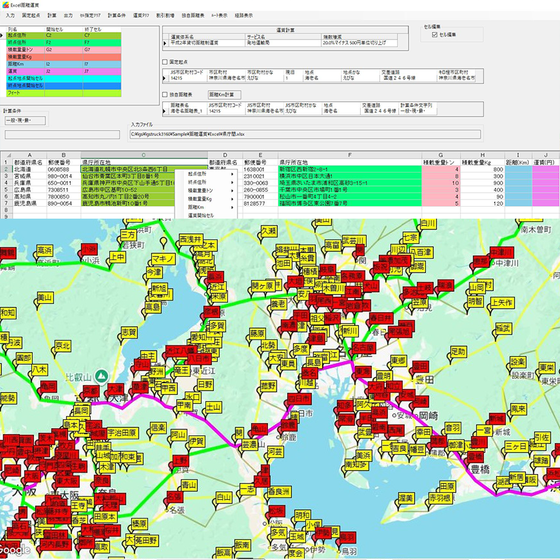Select column F header in spreadsheet
Viewport: 560px width, 560px height.
coord(350,155)
